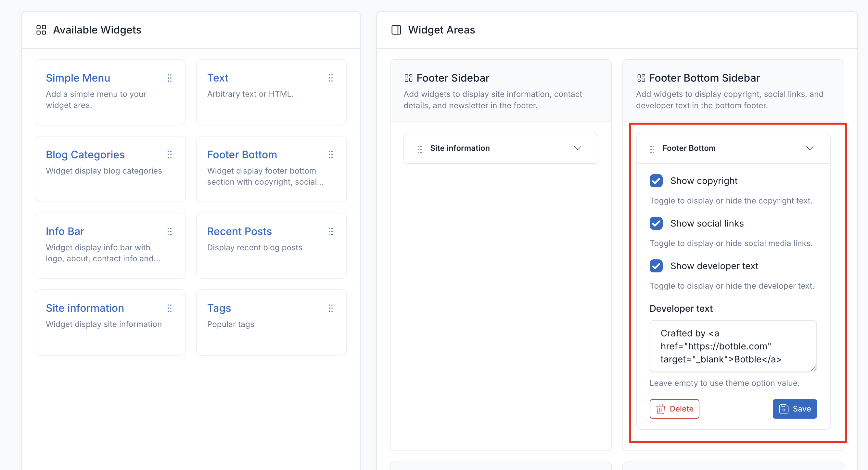Viewport: 868px width, 470px height.
Task: Click the Footer Bottom Sidebar grid icon
Action: 641,78
